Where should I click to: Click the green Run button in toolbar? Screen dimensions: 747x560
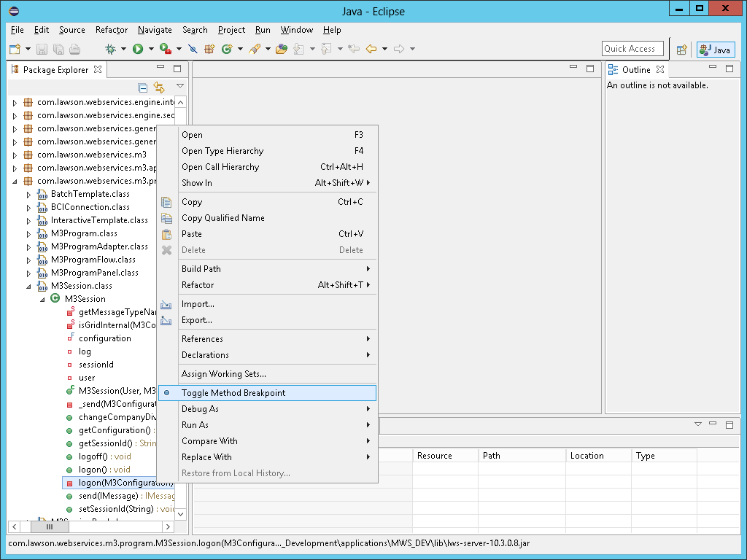point(137,49)
